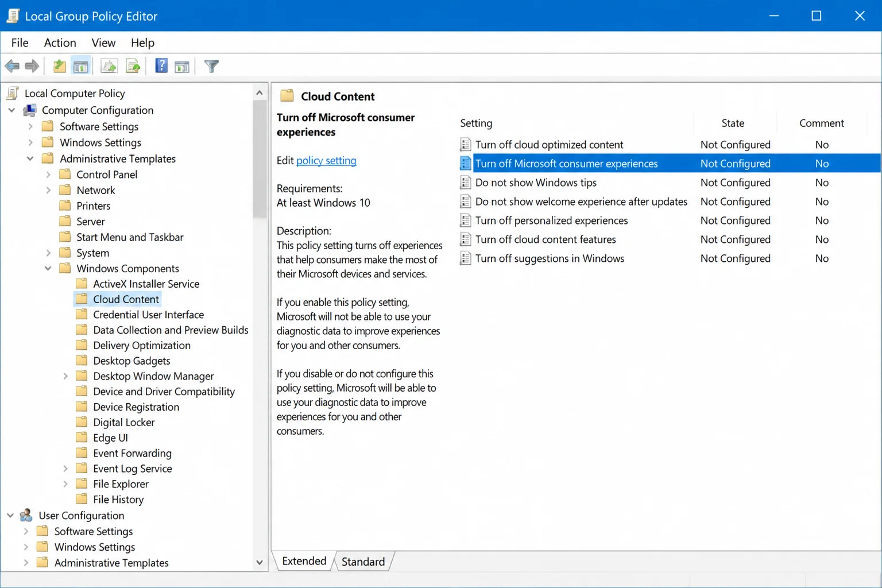The height and width of the screenshot is (588, 882).
Task: Click the tree pane scroll up arrow
Action: [260, 92]
